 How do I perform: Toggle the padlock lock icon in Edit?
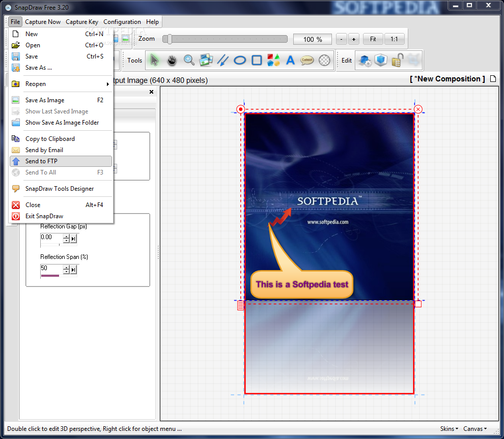point(398,60)
